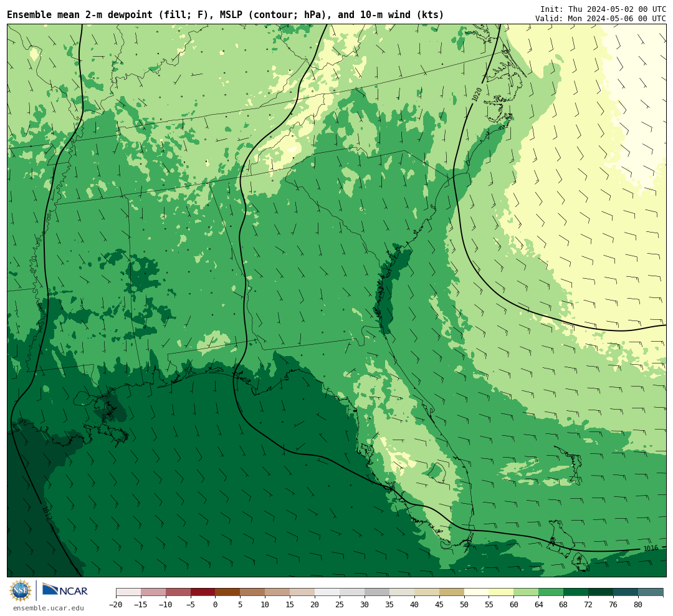Click the -5 colorbar tick label
The width and height of the screenshot is (673, 616).
point(189,604)
